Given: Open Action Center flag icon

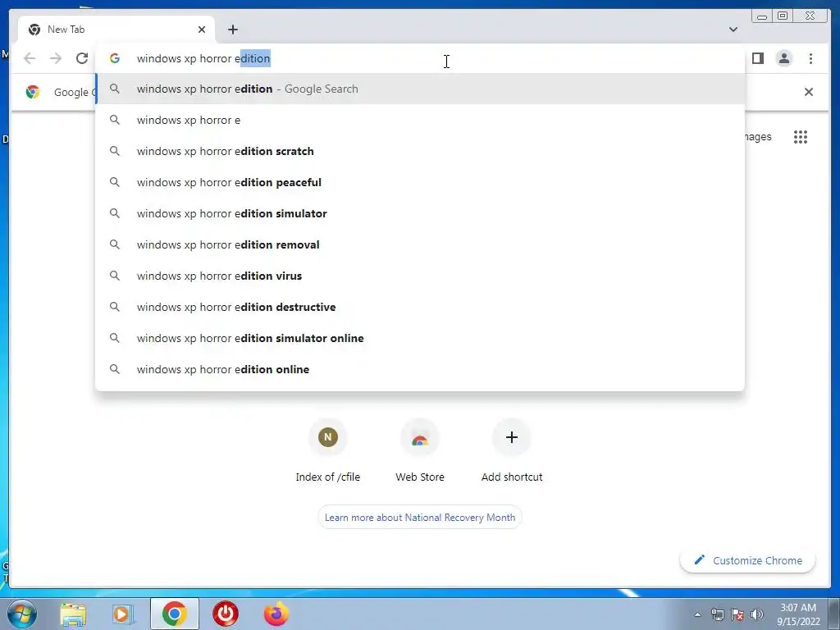Looking at the screenshot, I should [x=737, y=614].
